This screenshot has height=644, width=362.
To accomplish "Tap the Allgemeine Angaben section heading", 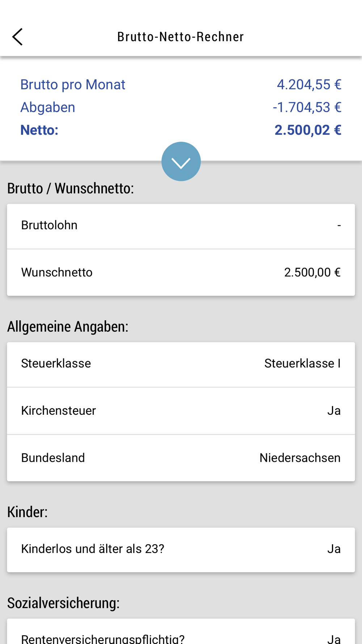I will pyautogui.click(x=68, y=327).
